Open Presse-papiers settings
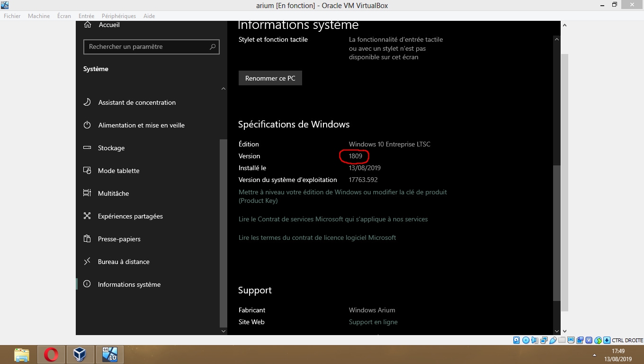This screenshot has width=644, height=364. pos(119,239)
